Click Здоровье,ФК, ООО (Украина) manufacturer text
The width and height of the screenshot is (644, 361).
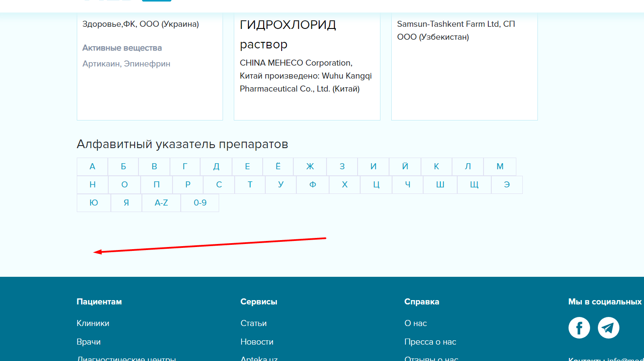pos(141,24)
